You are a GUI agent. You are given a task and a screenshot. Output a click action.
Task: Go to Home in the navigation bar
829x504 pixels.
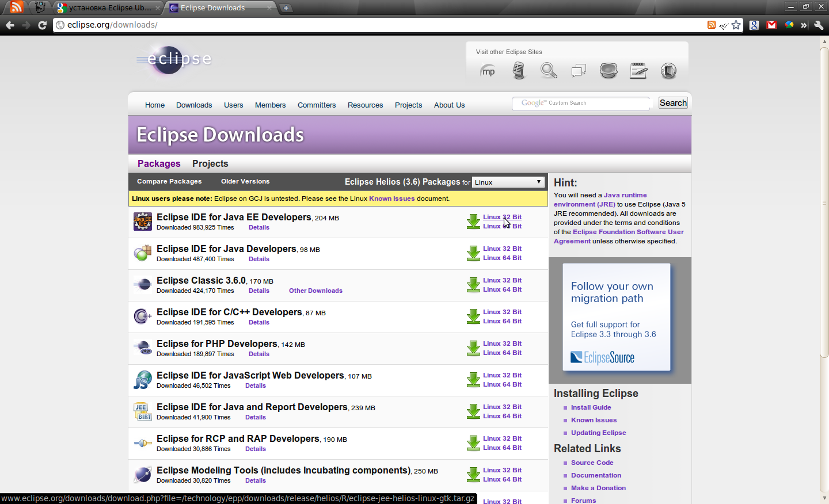click(155, 105)
